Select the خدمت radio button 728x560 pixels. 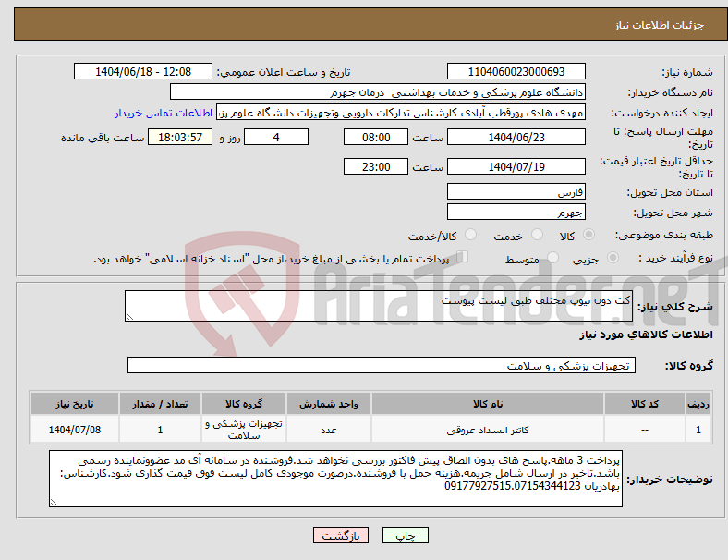tap(537, 235)
